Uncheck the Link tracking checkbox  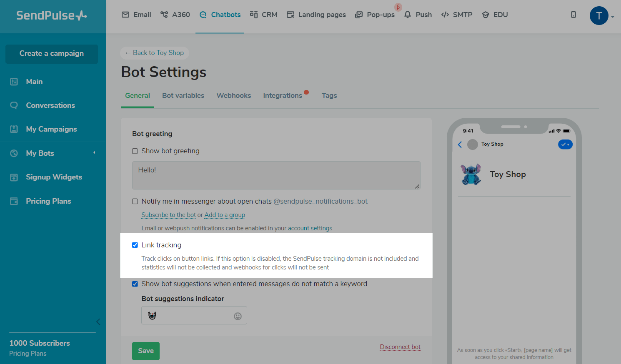click(135, 245)
